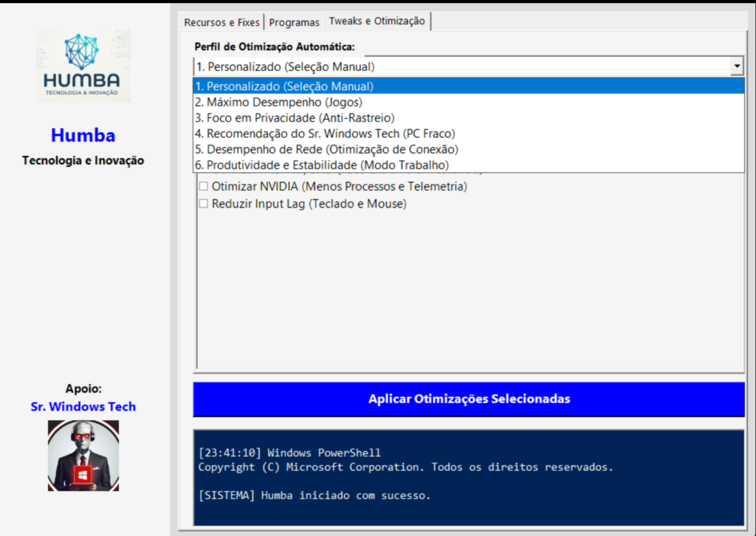The image size is (756, 536).
Task: Open the Sr. Windows Tech link
Action: 83,407
